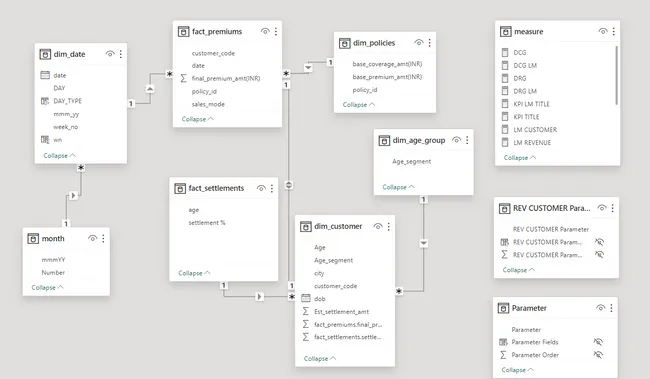The width and height of the screenshot is (650, 379).
Task: Collapse the fact_premiums table card
Action: pos(198,119)
